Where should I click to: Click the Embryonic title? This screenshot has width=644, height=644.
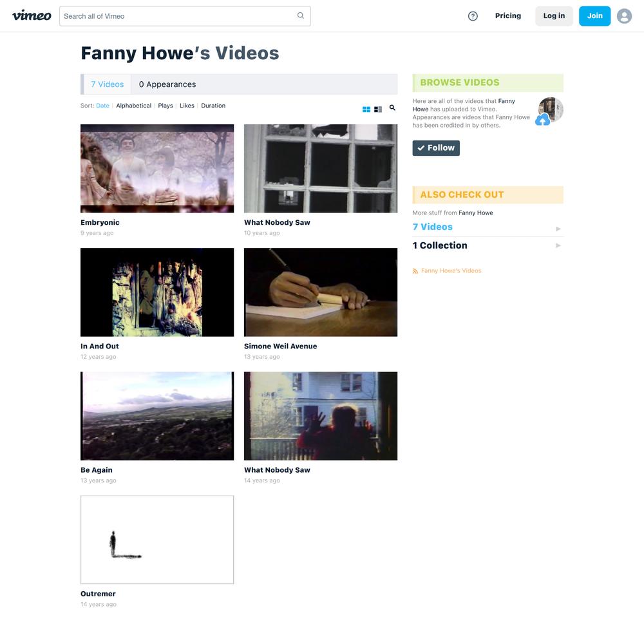tap(100, 222)
